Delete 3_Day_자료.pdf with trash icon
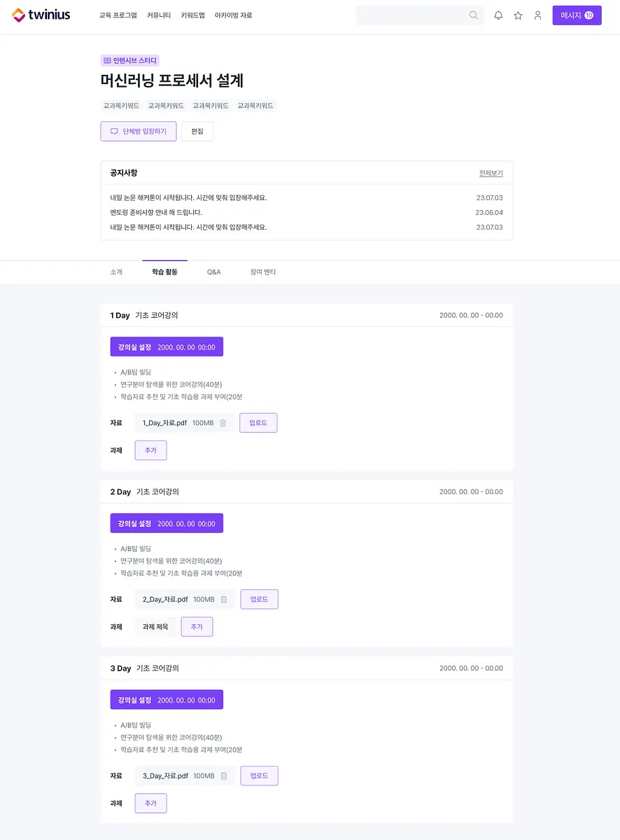 (x=224, y=776)
